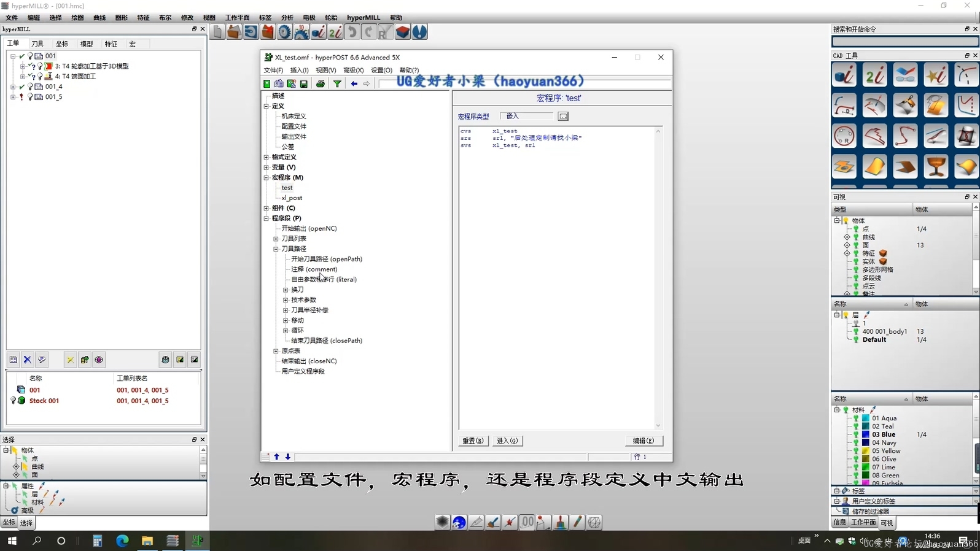This screenshot has height=551, width=980.
Task: Click the yellow X icon below job list
Action: (70, 360)
